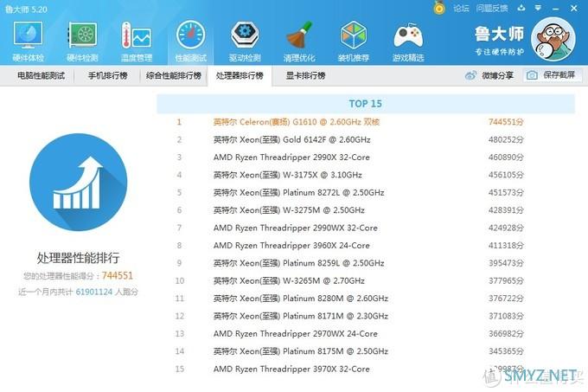Click the gold medal icon in title bar
Screen dimensions: 588x392
(439, 8)
